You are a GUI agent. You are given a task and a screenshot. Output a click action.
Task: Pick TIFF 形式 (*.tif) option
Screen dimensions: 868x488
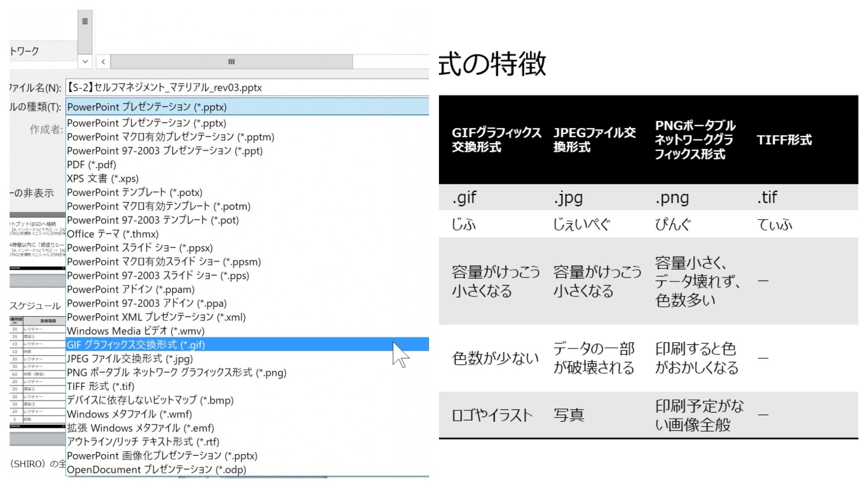[247, 386]
